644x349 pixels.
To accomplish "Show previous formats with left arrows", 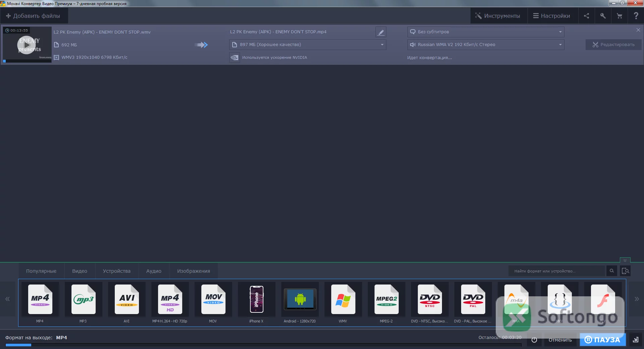I will coord(7,299).
